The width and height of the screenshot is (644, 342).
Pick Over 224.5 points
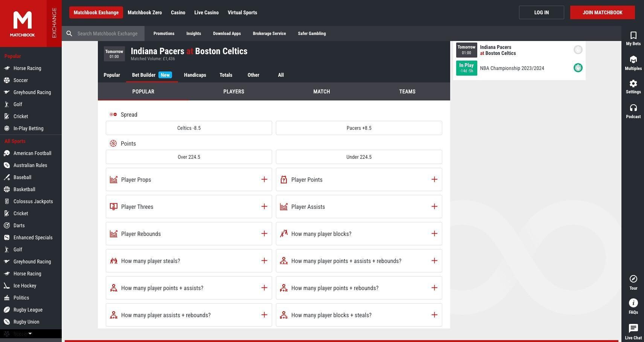coord(189,157)
